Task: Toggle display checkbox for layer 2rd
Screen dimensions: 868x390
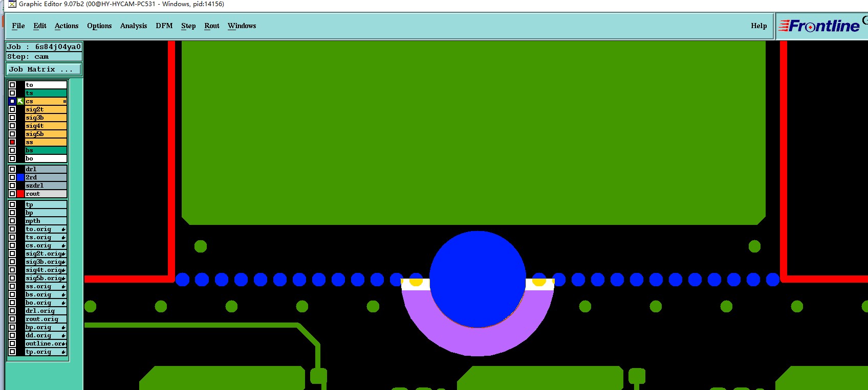Action: pyautogui.click(x=12, y=177)
